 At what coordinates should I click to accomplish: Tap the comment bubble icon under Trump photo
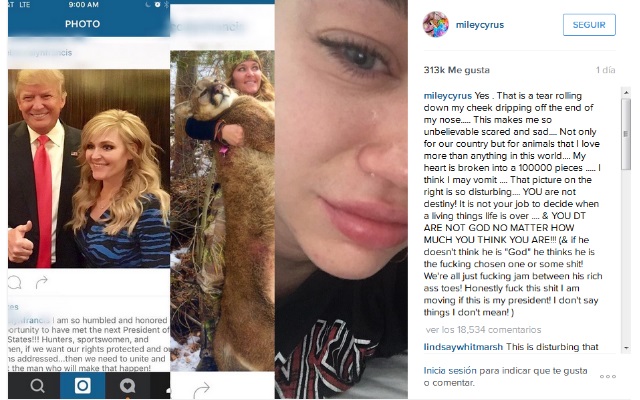[14, 282]
